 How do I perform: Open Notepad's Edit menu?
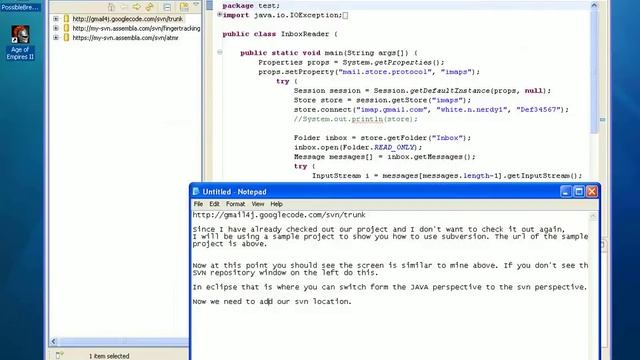(214, 204)
